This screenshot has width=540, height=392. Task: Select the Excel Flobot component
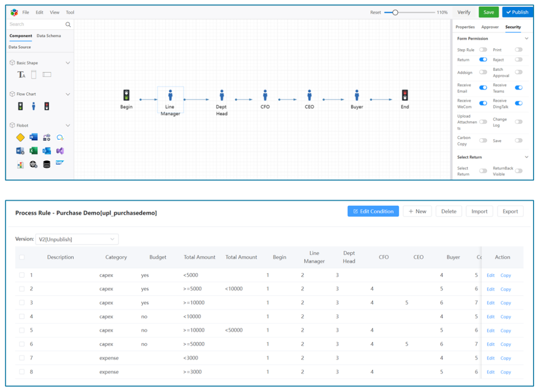click(33, 151)
